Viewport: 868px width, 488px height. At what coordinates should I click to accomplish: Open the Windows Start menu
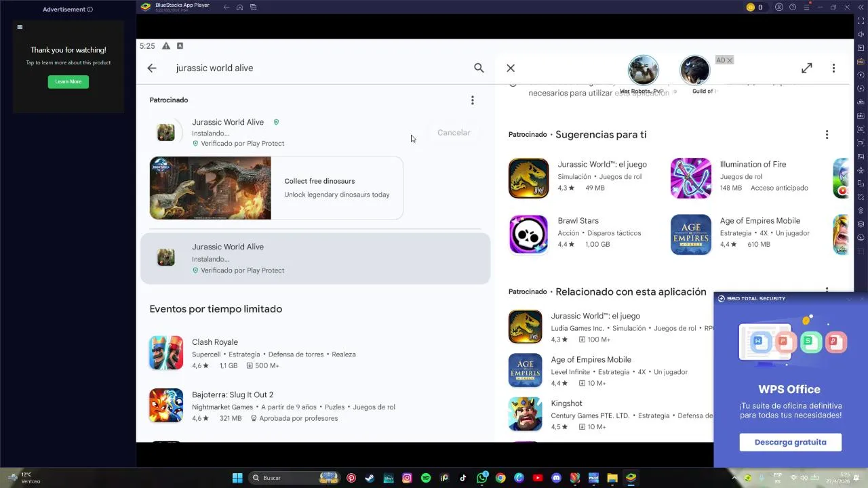[x=237, y=478]
